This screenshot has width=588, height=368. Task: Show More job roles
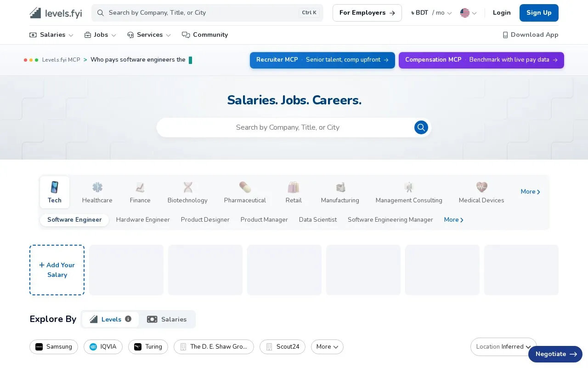(x=454, y=220)
